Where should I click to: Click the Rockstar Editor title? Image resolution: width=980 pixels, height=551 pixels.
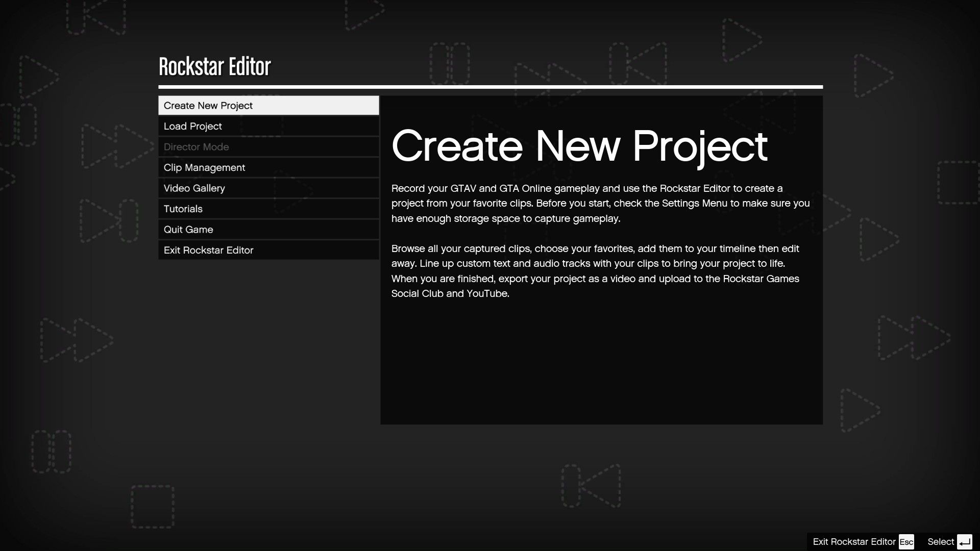pyautogui.click(x=214, y=67)
